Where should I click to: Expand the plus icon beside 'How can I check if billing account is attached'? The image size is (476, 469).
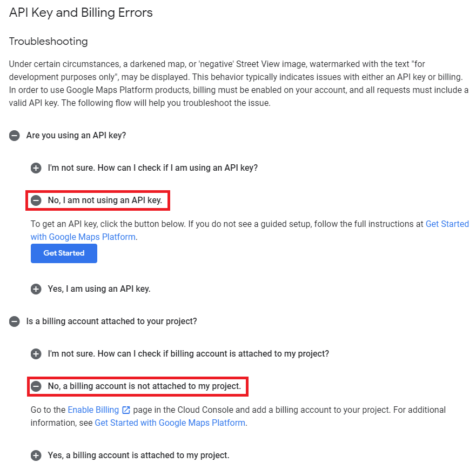pyautogui.click(x=36, y=354)
